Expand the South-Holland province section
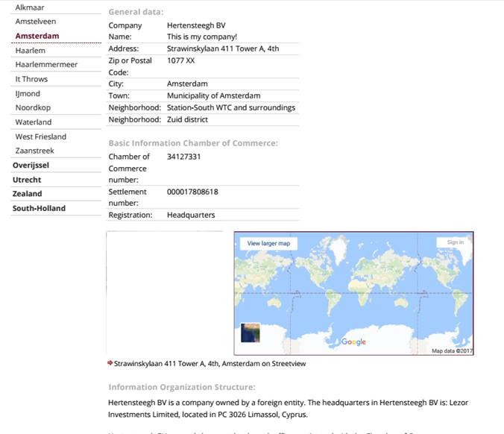The image size is (504, 434). click(x=39, y=208)
